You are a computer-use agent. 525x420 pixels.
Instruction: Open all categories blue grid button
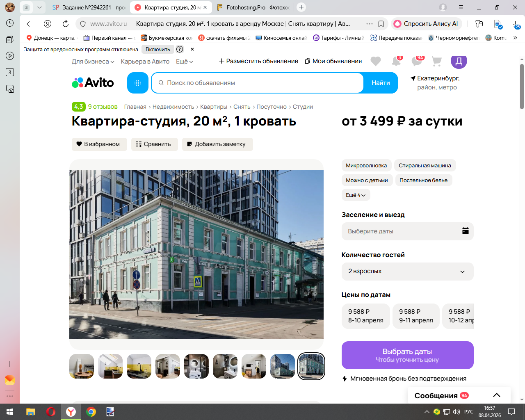click(x=138, y=83)
